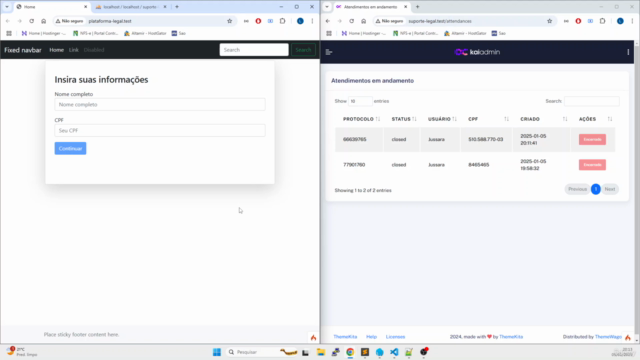Sort table by CRIADO column

[544, 119]
